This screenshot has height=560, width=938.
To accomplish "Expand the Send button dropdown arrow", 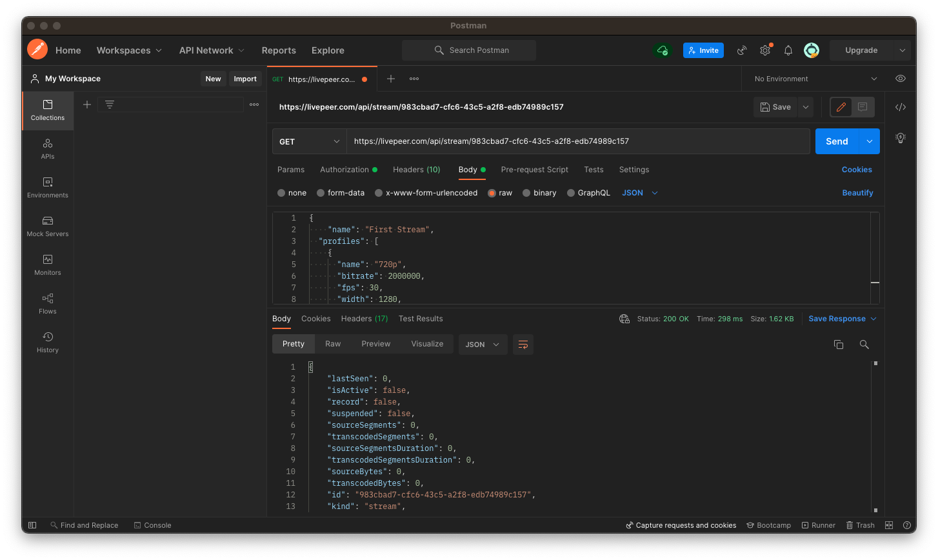I will [870, 141].
